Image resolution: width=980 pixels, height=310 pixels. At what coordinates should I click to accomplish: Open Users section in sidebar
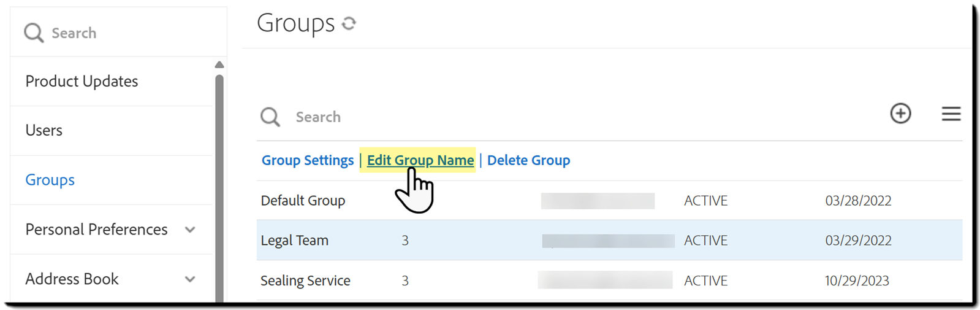pos(44,130)
